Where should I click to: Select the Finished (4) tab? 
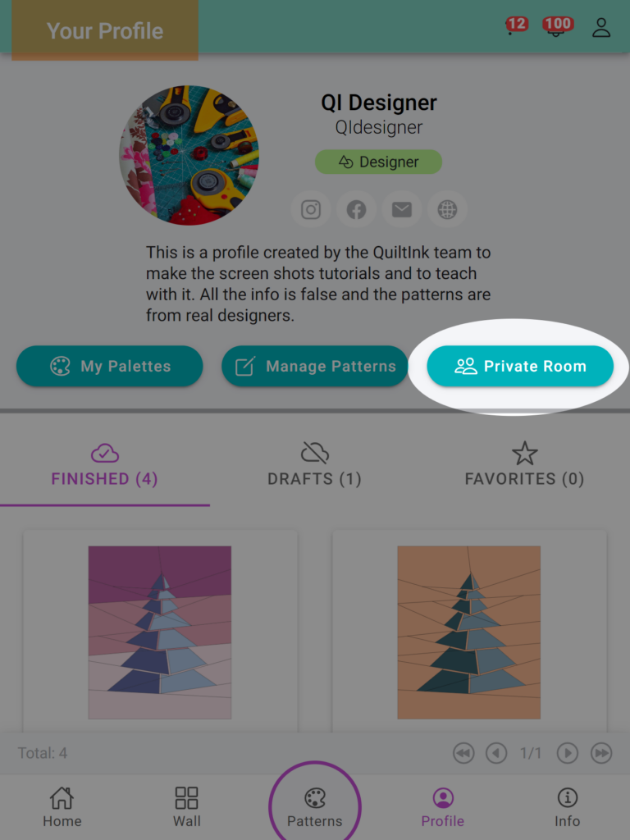(104, 464)
